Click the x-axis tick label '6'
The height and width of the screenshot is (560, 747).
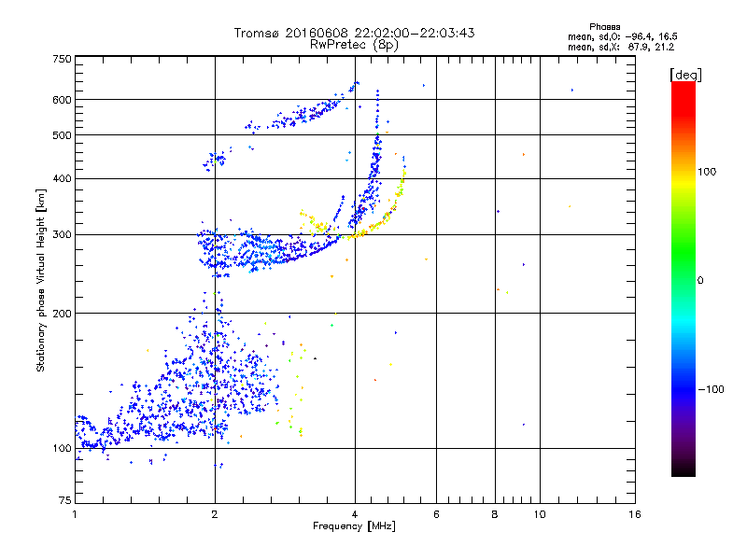pyautogui.click(x=436, y=514)
